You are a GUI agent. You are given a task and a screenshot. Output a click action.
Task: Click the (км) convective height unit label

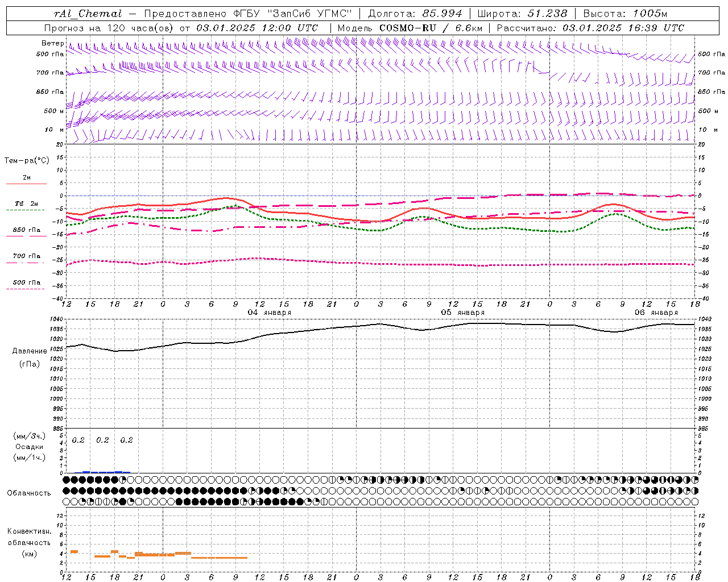click(29, 554)
